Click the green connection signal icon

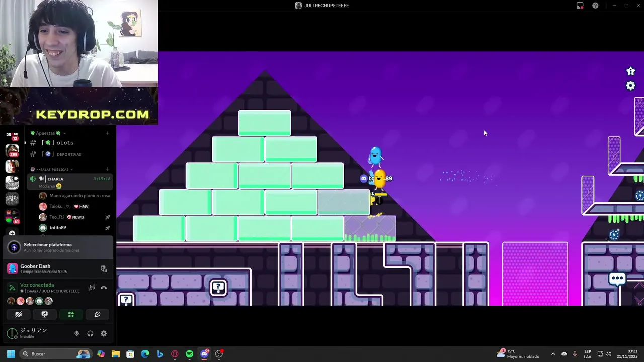12,288
